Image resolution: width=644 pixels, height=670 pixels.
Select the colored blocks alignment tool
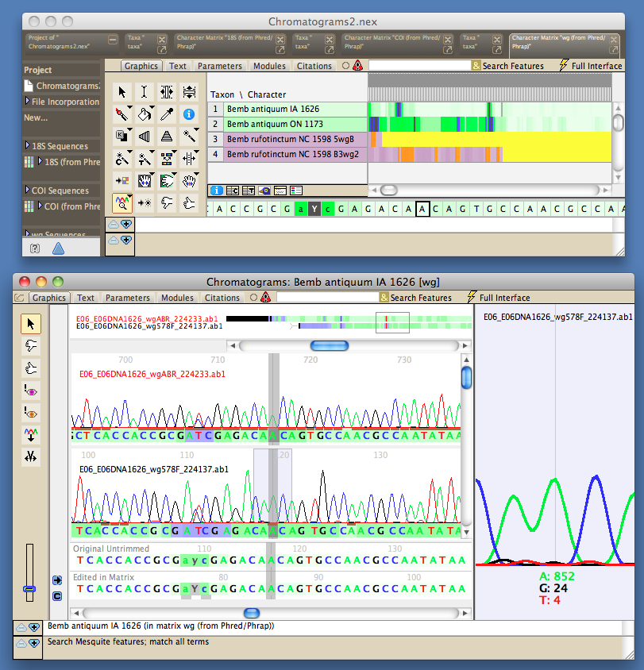click(x=166, y=159)
